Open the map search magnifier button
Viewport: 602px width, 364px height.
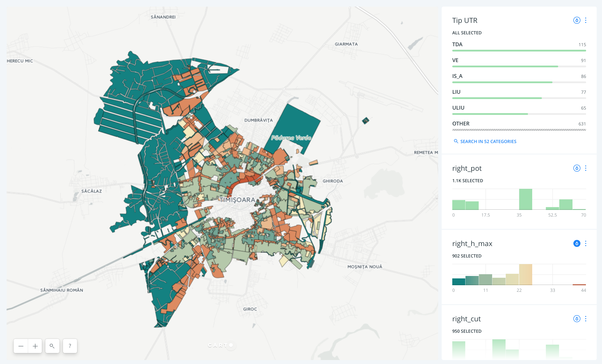52,346
